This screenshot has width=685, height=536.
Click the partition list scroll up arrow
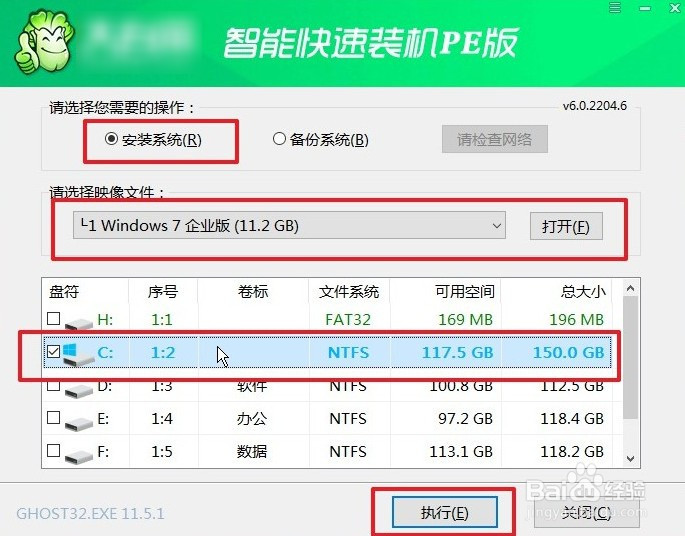(x=630, y=288)
